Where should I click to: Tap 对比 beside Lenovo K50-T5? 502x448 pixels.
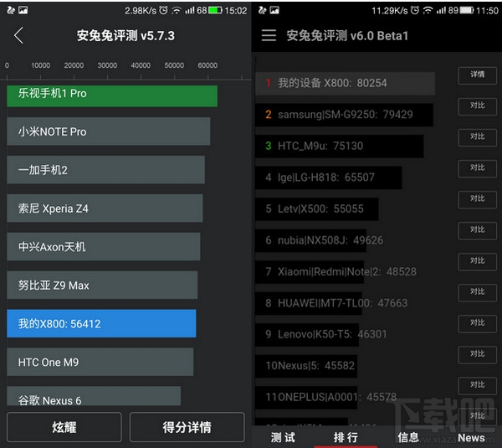(x=478, y=324)
